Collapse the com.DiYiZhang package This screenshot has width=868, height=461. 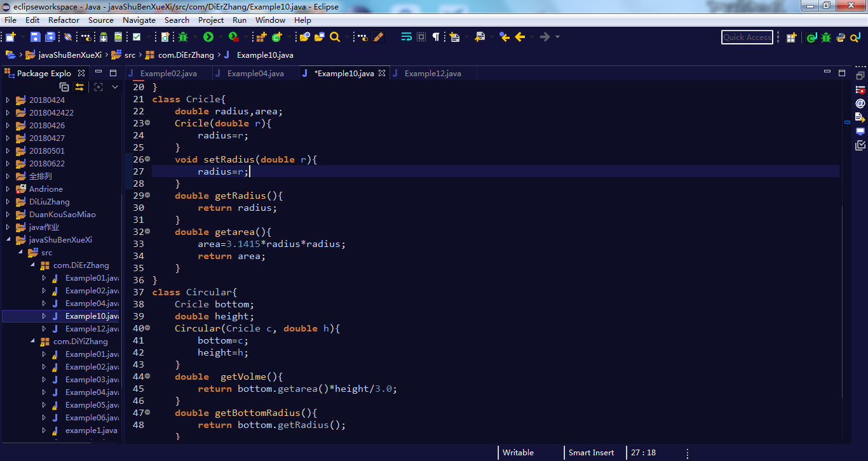click(32, 342)
